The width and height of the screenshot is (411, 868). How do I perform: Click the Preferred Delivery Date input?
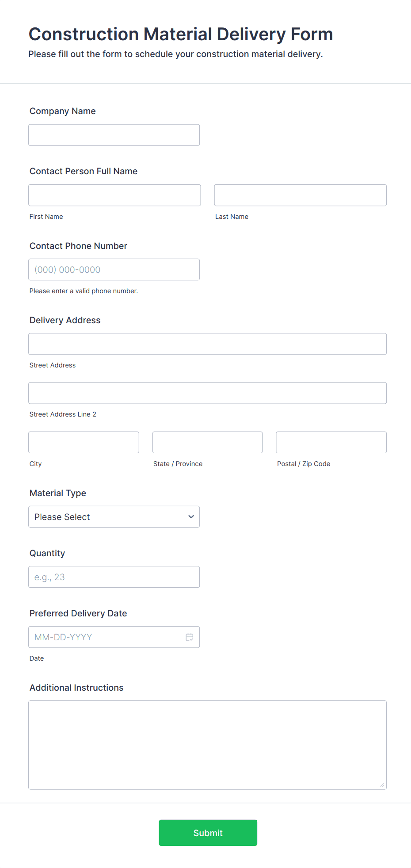click(106, 637)
